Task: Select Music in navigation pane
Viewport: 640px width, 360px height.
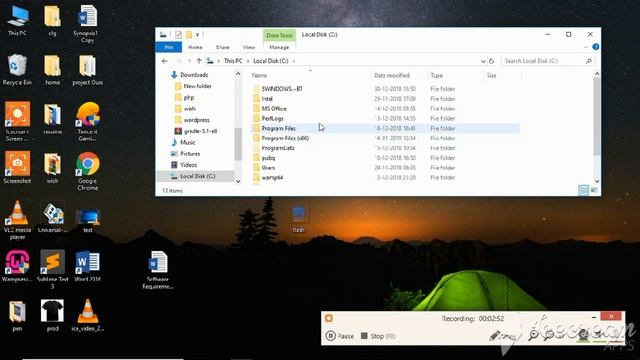Action: [188, 142]
